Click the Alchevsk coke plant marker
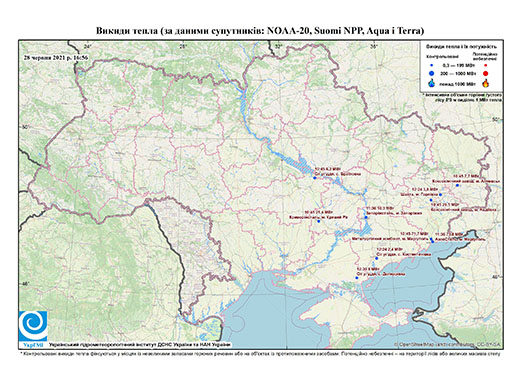520x368 pixels. click(457, 185)
